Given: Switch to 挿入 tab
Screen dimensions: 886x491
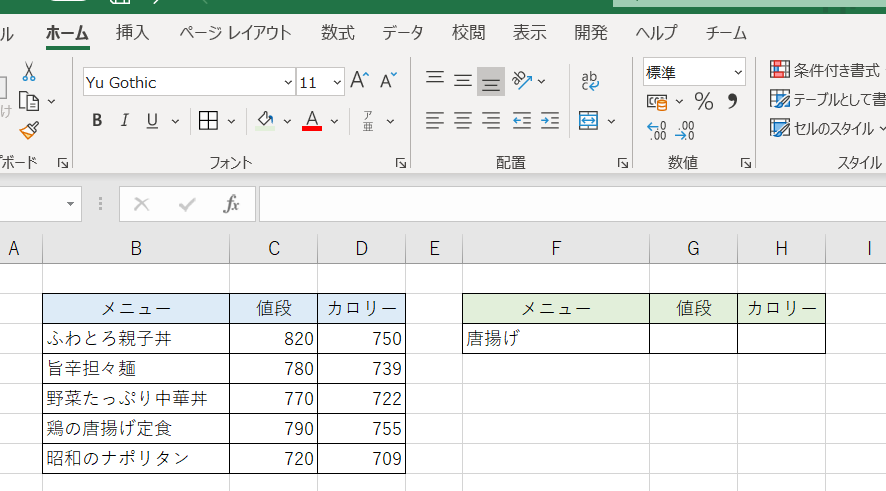Looking at the screenshot, I should (x=133, y=33).
